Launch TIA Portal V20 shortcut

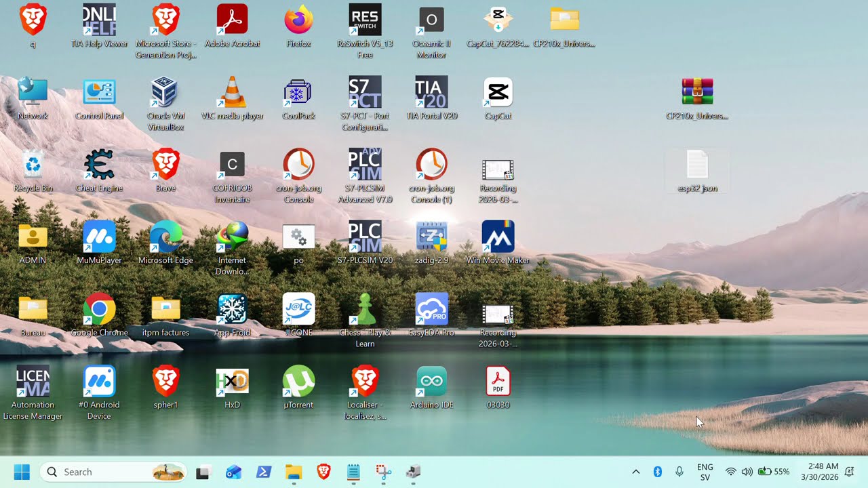[x=431, y=98]
